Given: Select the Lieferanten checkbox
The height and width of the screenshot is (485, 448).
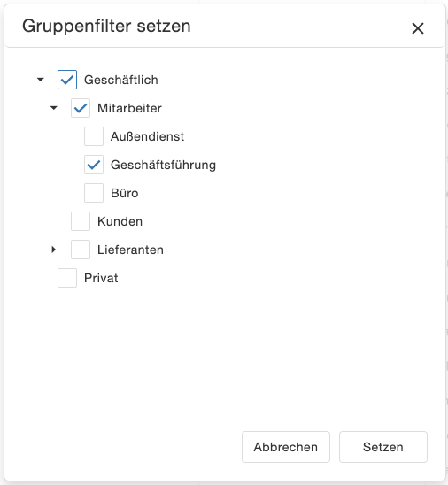Looking at the screenshot, I should coord(81,250).
